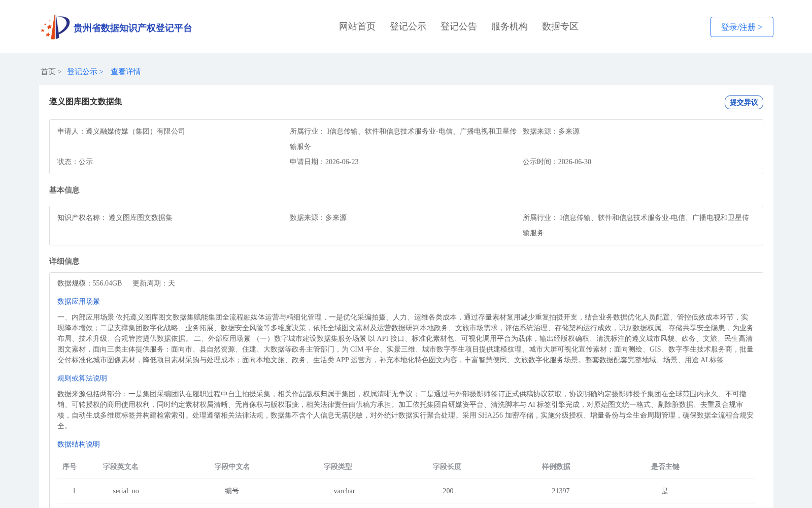
Task: Open the 登记公告 navigation item
Action: 459,26
